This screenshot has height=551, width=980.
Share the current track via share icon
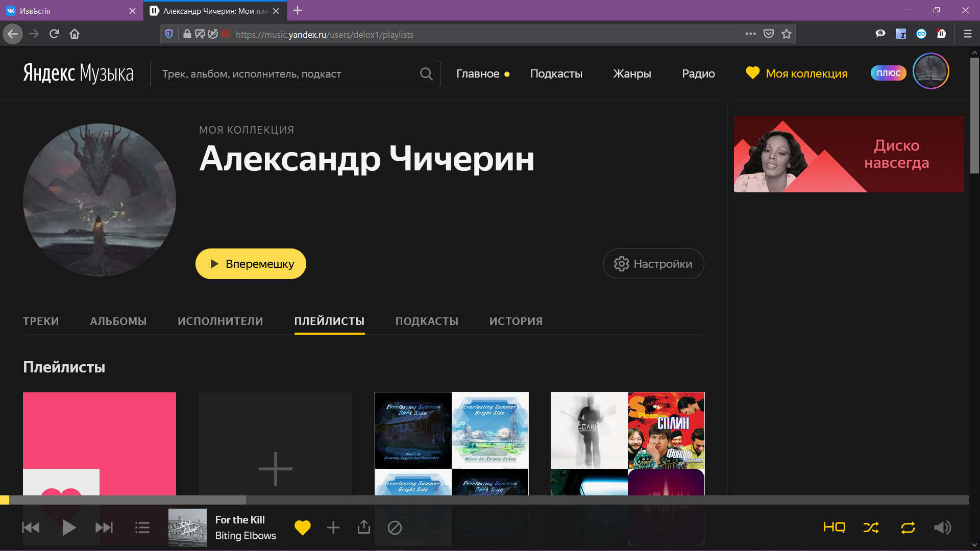coord(364,527)
